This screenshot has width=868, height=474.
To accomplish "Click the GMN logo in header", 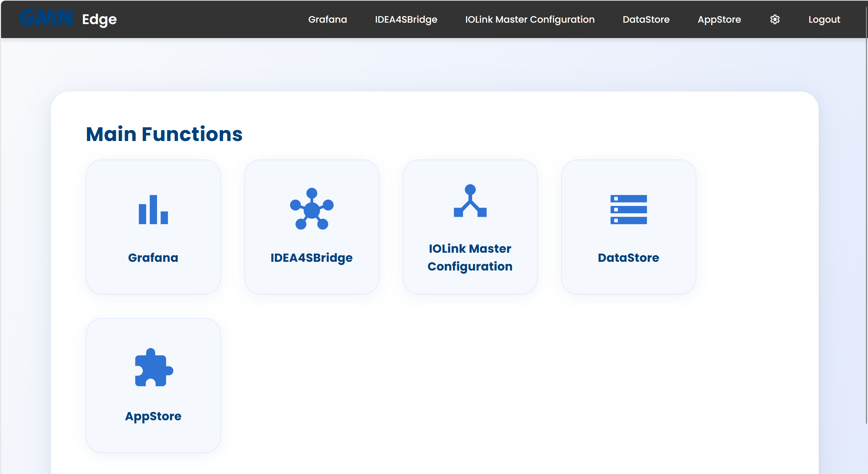I will (46, 18).
